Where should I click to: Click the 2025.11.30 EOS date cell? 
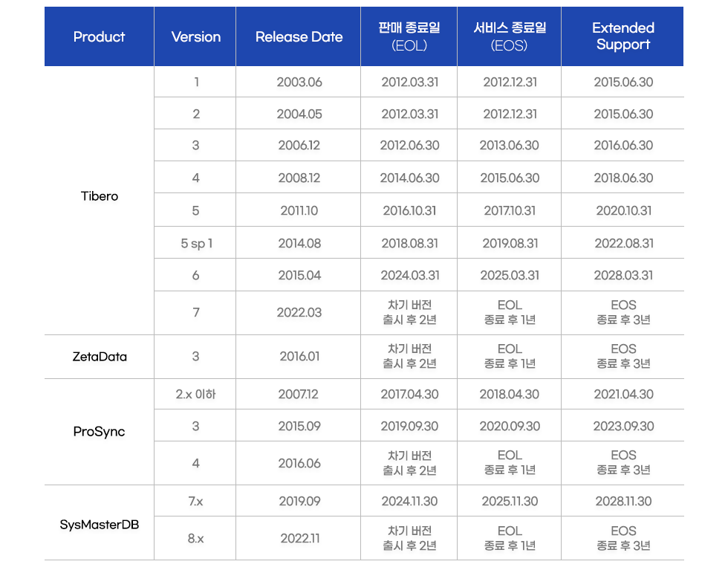[510, 501]
